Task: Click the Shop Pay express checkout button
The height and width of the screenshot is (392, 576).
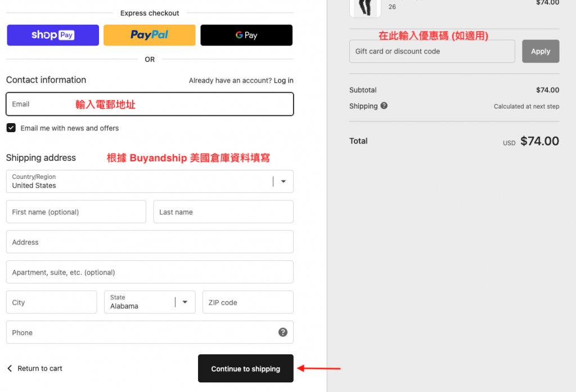Action: pos(53,35)
